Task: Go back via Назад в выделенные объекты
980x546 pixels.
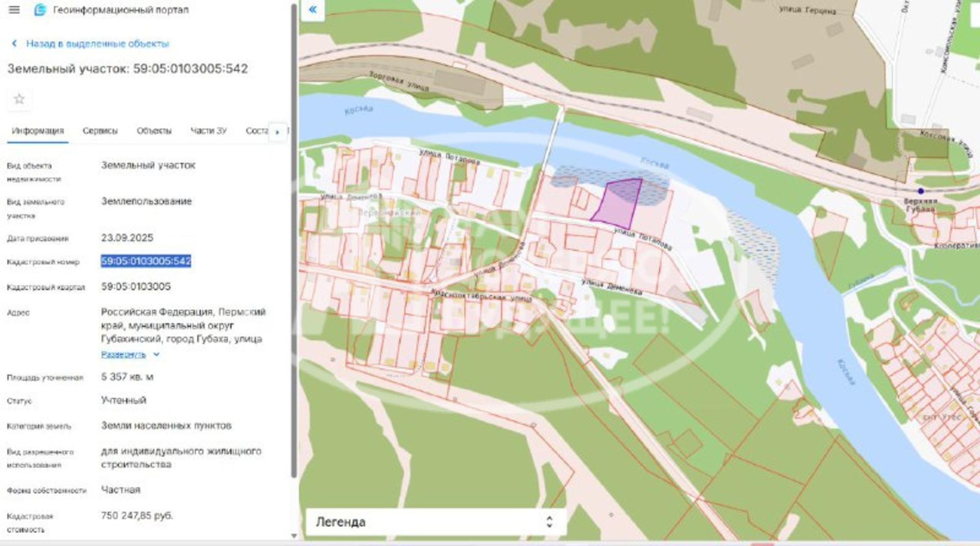Action: [x=98, y=44]
